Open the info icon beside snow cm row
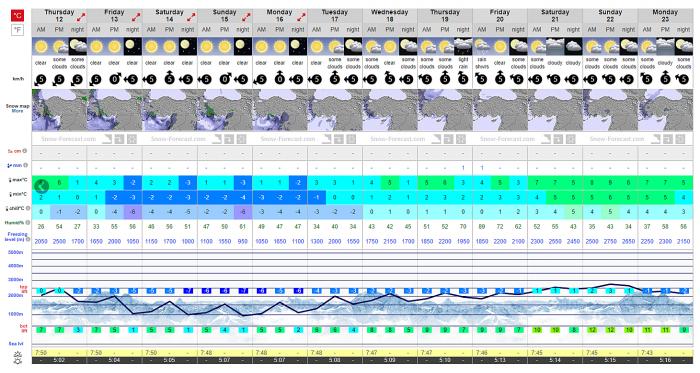 [25, 151]
